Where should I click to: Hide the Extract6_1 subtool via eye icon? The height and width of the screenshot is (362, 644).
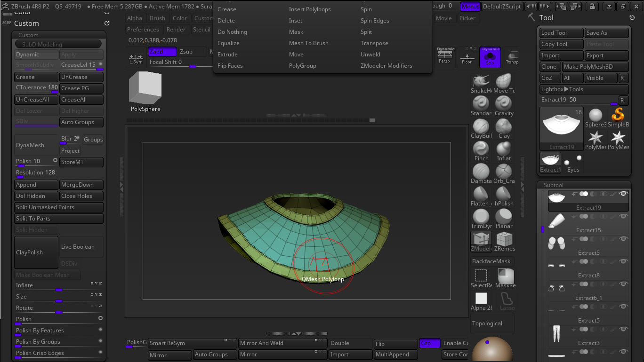click(624, 284)
